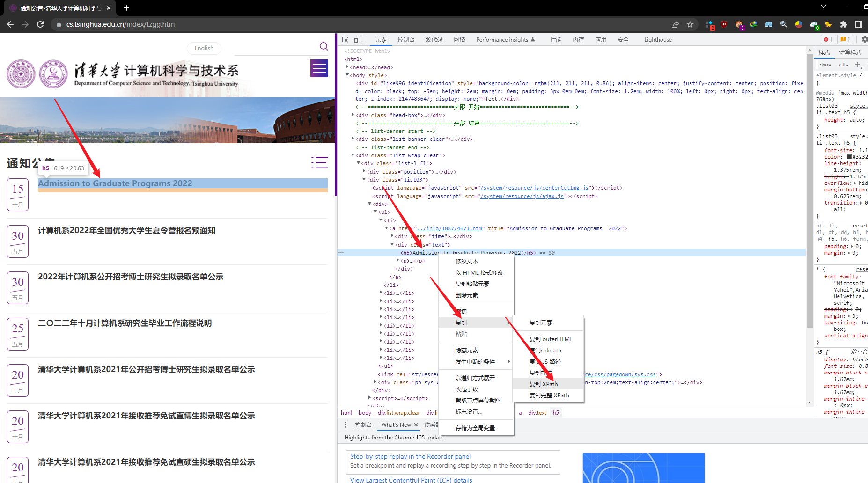Click the #3232 color swatch in styles
The image size is (868, 483).
coord(849,157)
